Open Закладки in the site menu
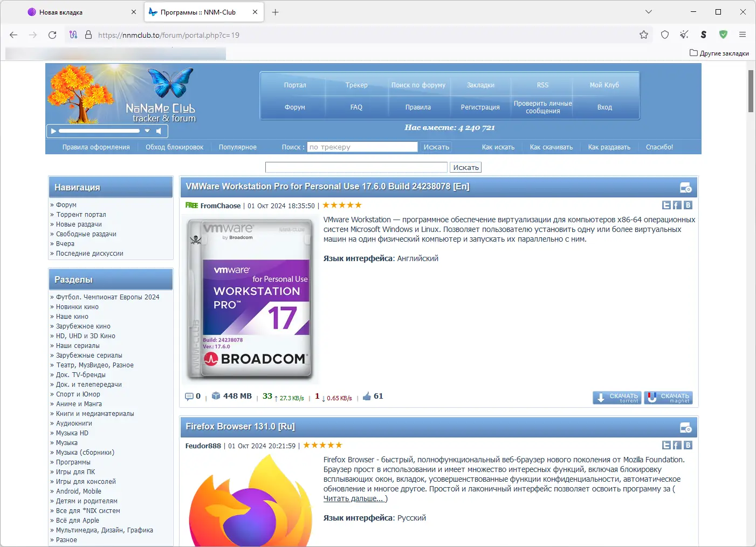This screenshot has width=756, height=547. point(480,85)
